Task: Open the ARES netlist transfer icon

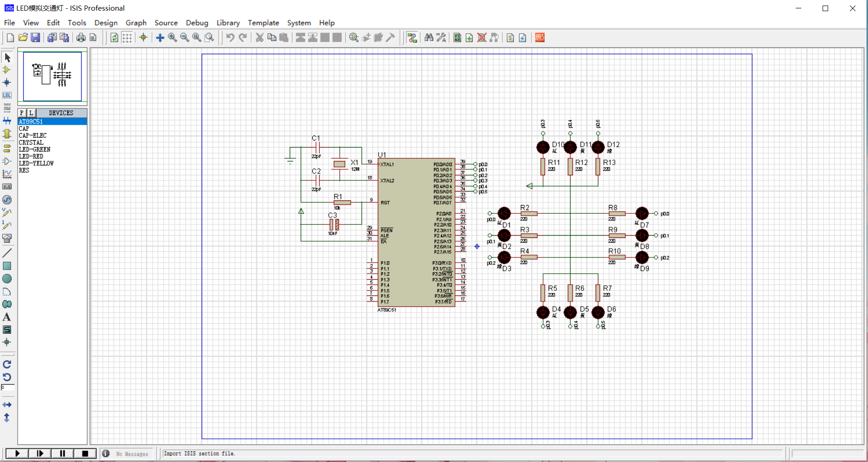Action: point(540,38)
